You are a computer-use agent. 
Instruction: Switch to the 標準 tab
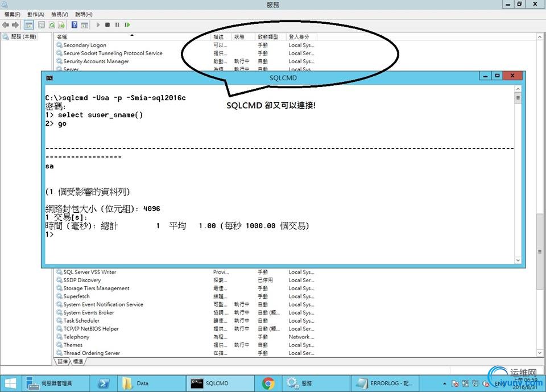[x=78, y=362]
